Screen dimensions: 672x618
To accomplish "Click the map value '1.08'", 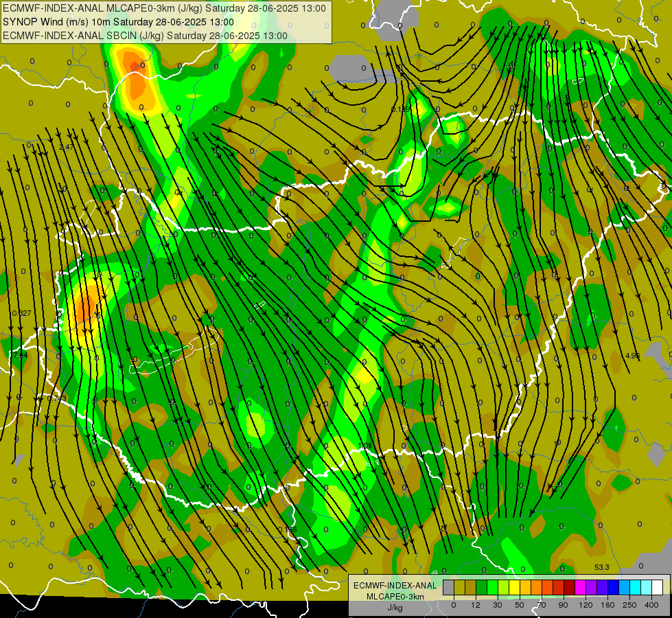I will tap(364, 446).
